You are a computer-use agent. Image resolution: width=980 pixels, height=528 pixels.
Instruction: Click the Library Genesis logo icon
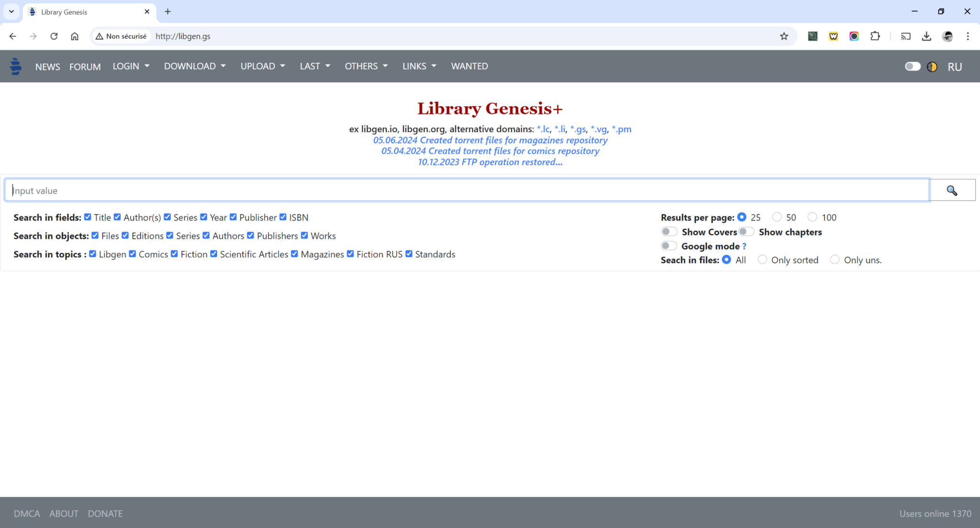(x=15, y=66)
